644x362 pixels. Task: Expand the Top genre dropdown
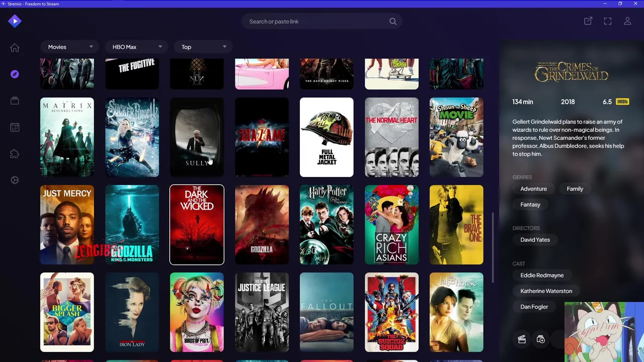[x=203, y=47]
